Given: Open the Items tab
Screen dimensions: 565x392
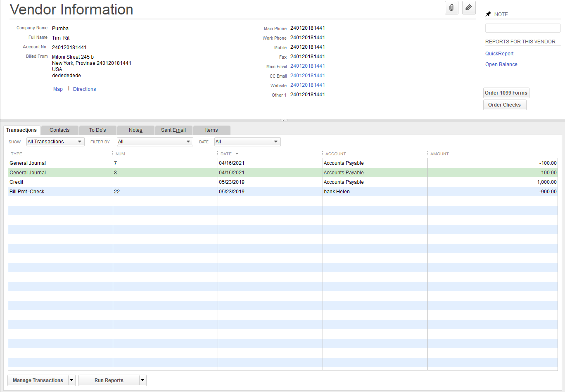Looking at the screenshot, I should point(211,130).
